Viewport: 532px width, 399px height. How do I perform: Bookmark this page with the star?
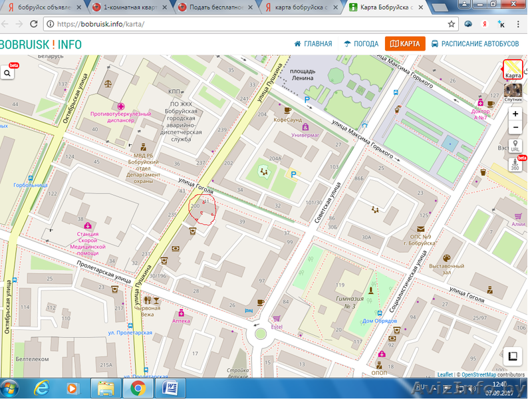tap(452, 24)
